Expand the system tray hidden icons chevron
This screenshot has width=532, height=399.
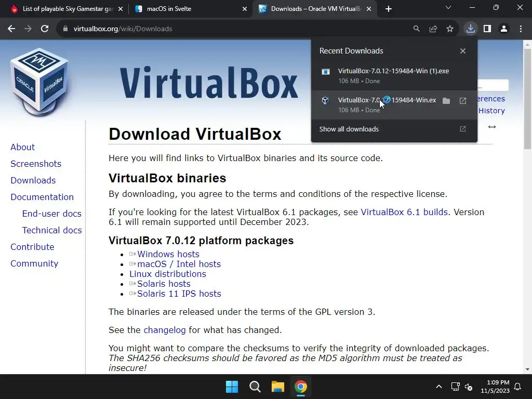pyautogui.click(x=438, y=387)
